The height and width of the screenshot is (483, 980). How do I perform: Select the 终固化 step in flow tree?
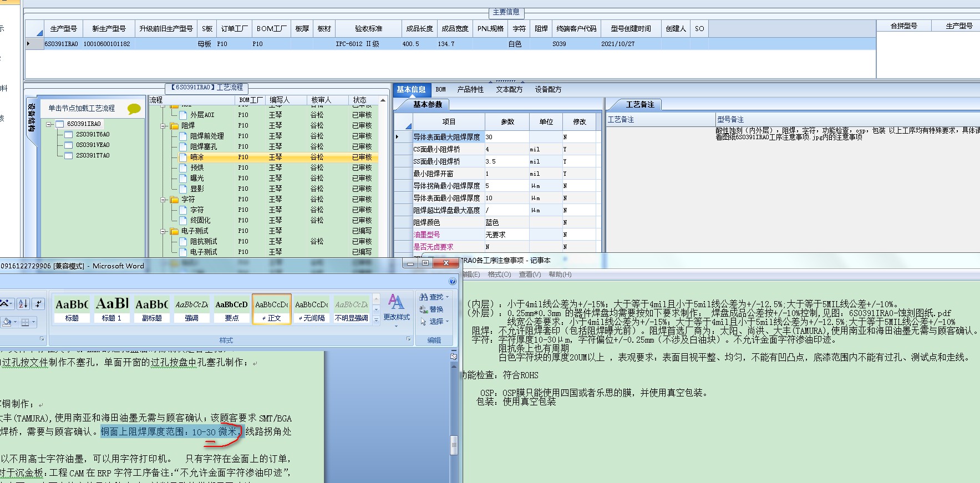click(200, 221)
